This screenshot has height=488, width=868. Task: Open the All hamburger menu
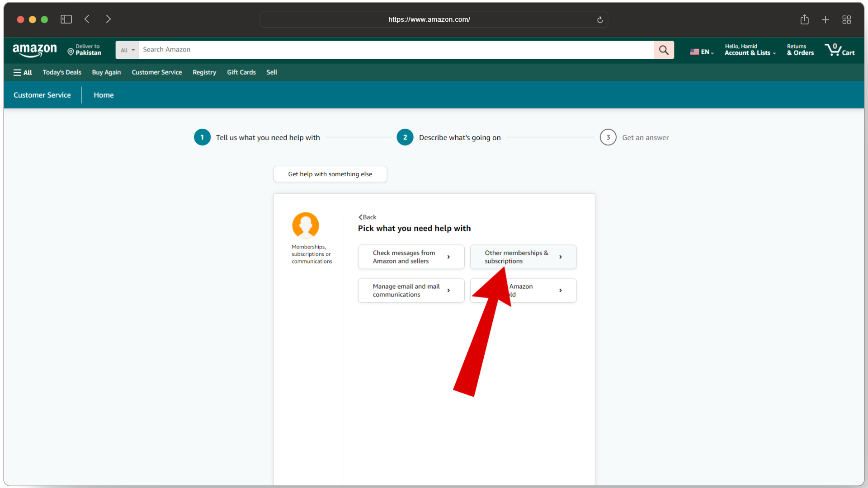[x=23, y=72]
